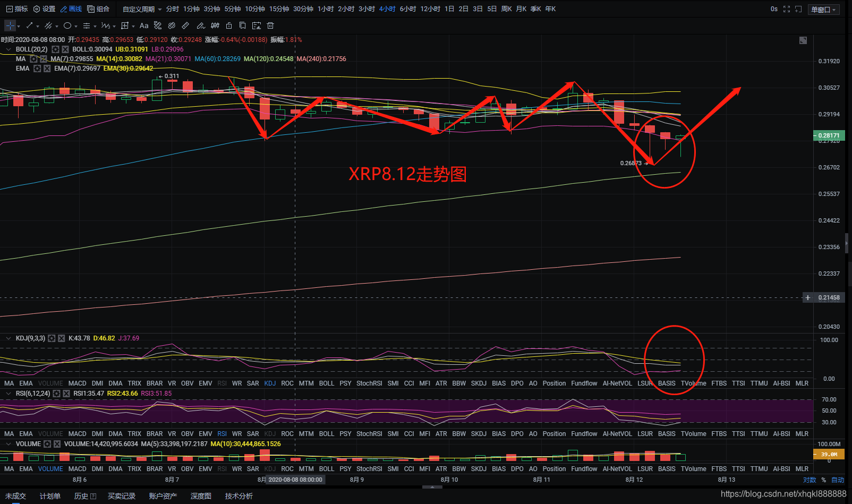Open VOLUME indicator settings gear

[x=47, y=444]
